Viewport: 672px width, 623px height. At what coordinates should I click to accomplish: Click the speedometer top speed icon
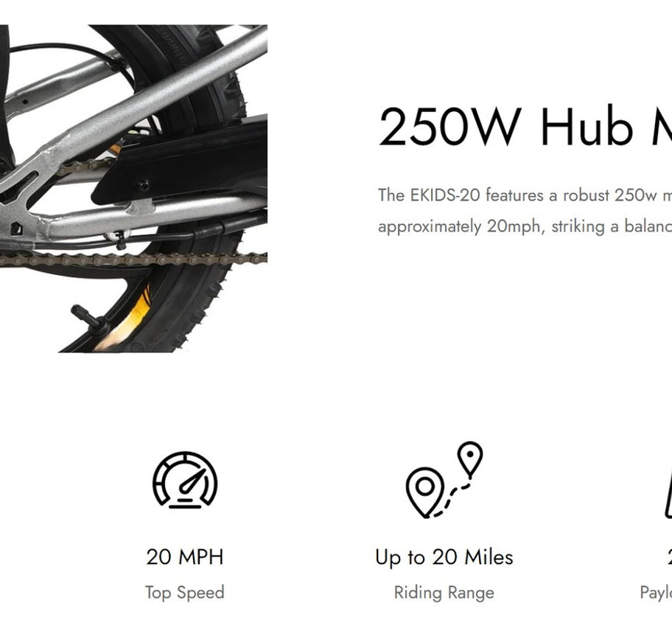pyautogui.click(x=185, y=480)
